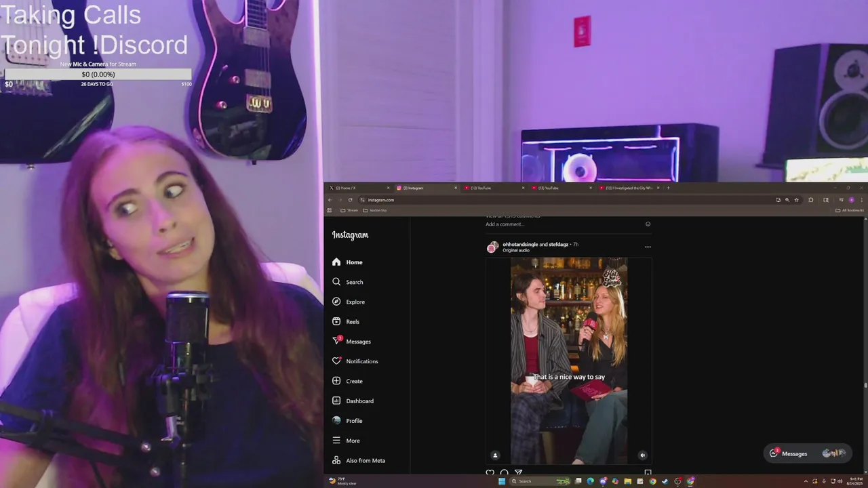Click Create to make a new post
Image resolution: width=868 pixels, height=488 pixels.
(x=347, y=381)
